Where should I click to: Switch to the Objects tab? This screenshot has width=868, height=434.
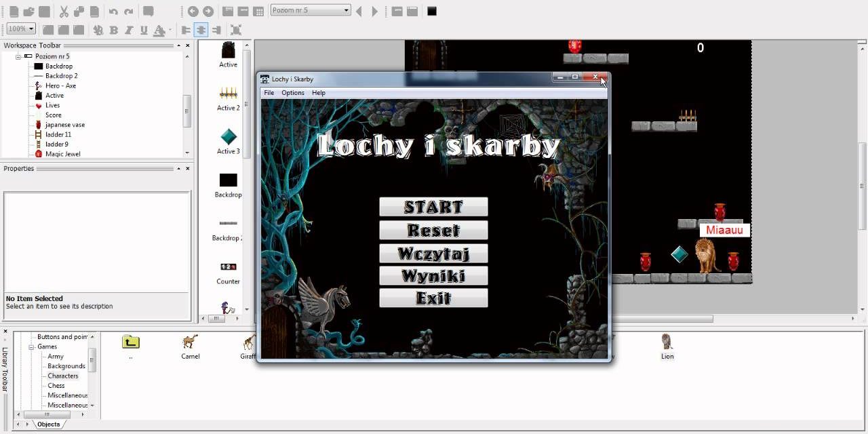[x=48, y=425]
